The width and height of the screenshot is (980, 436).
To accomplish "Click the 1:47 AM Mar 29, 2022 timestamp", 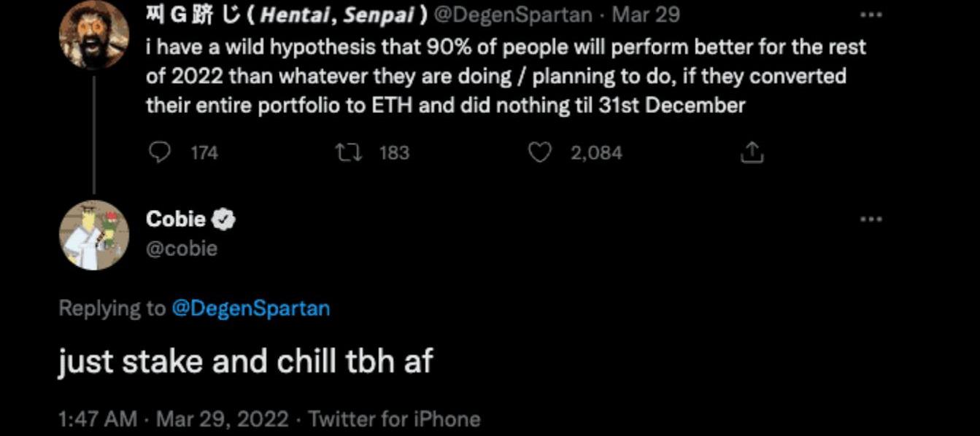I will click(174, 419).
